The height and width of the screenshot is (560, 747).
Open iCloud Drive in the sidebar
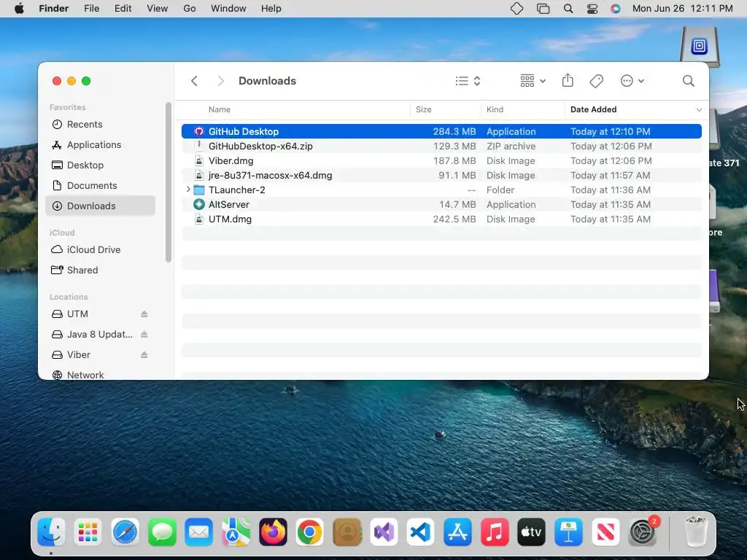tap(100, 249)
